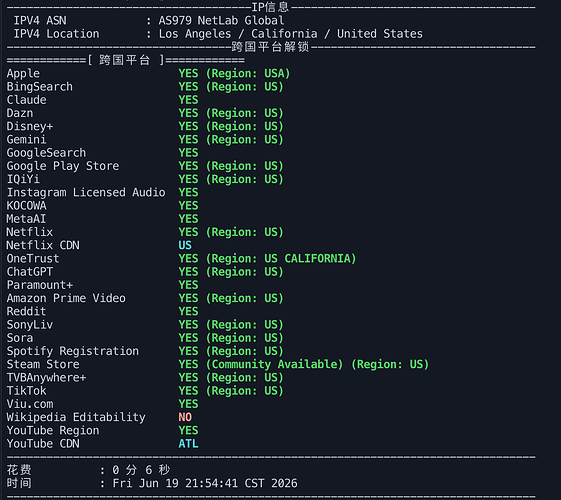Click the red 'NO' Wikipedia result
The image size is (561, 500).
(x=185, y=417)
